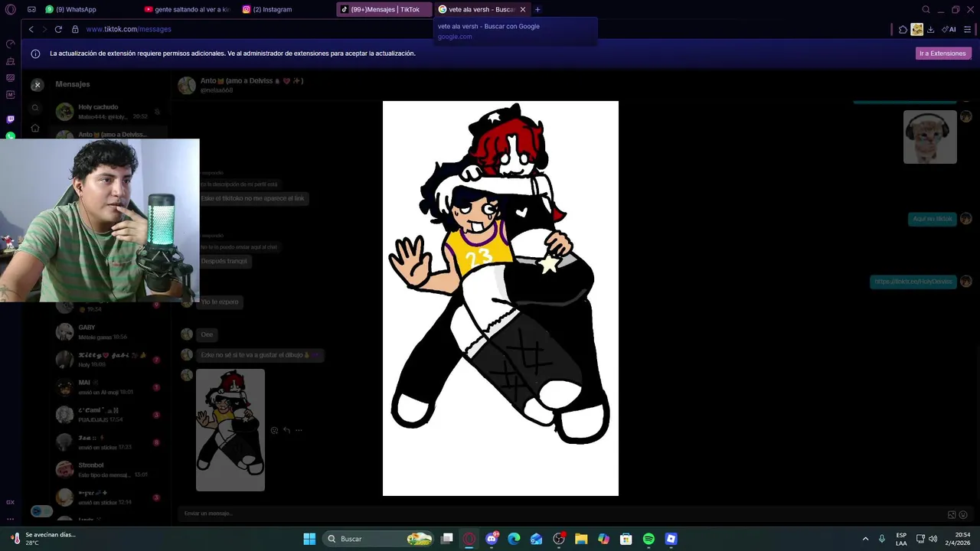Open GX Cleaner in the Opera sidebar
Image resolution: width=980 pixels, height=551 pixels.
click(10, 61)
